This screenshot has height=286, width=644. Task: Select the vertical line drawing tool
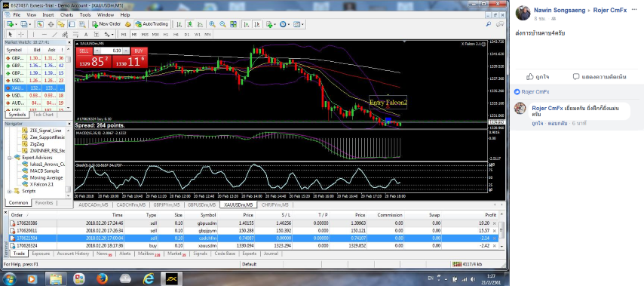[x=33, y=35]
